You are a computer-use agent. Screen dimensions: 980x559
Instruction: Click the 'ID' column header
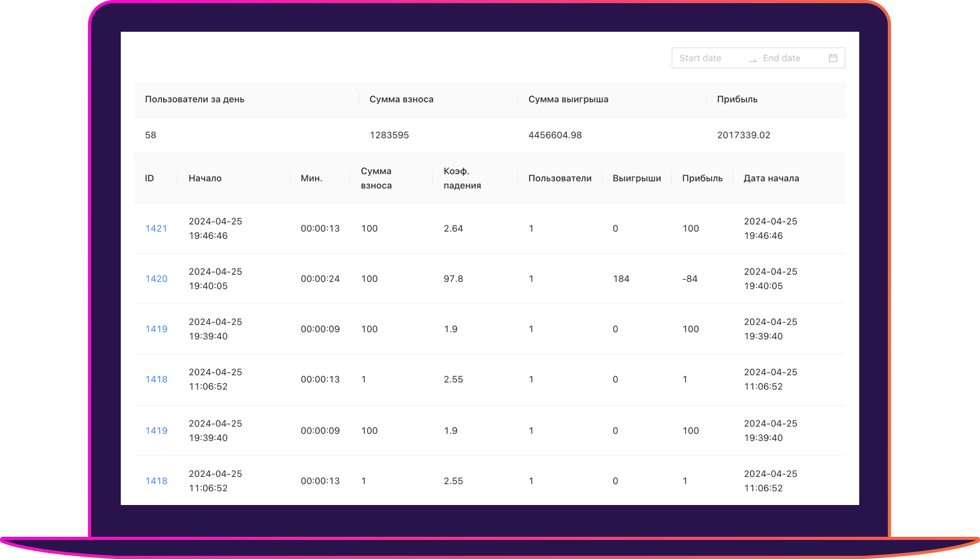149,178
